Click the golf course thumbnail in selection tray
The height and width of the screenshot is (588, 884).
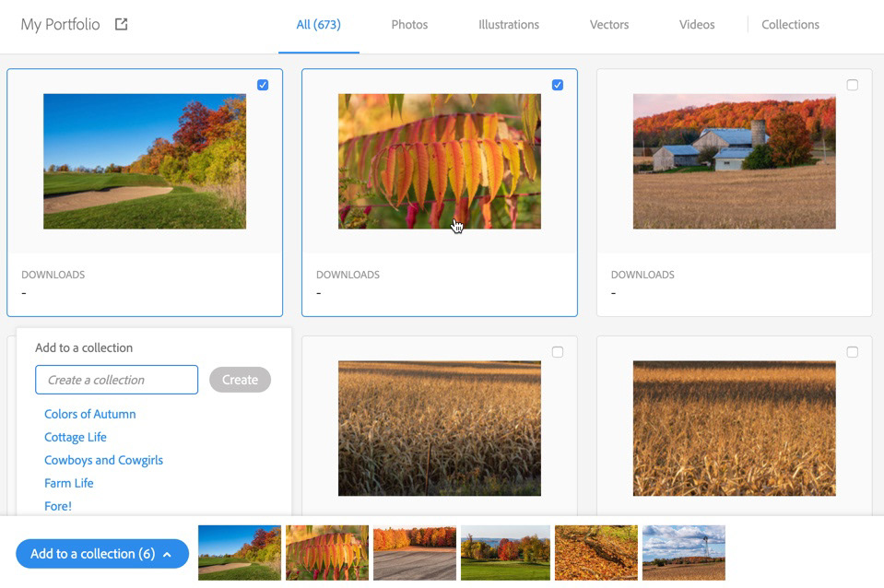pos(240,553)
